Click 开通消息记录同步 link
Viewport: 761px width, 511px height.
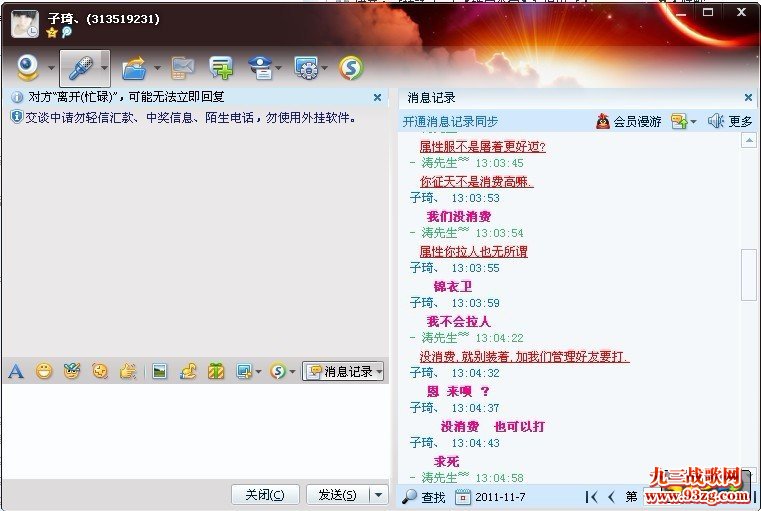click(450, 121)
